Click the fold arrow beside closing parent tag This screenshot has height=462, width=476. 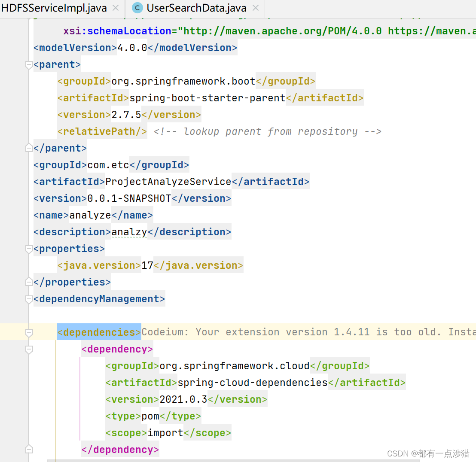click(28, 148)
